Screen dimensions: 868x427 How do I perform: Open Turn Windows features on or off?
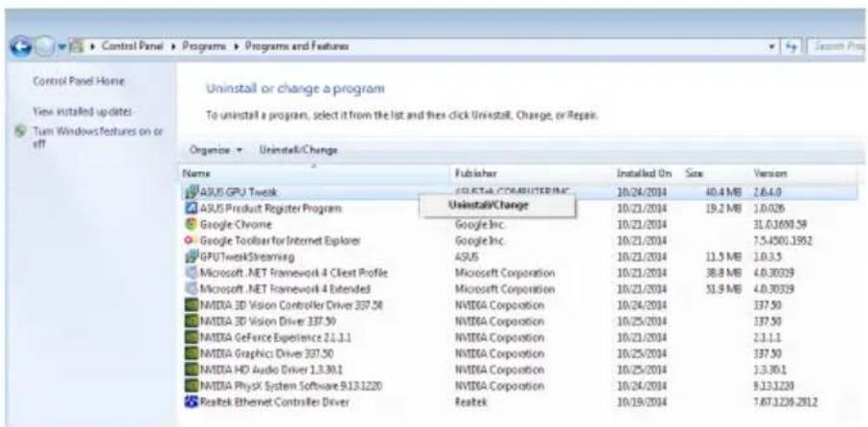pos(99,138)
